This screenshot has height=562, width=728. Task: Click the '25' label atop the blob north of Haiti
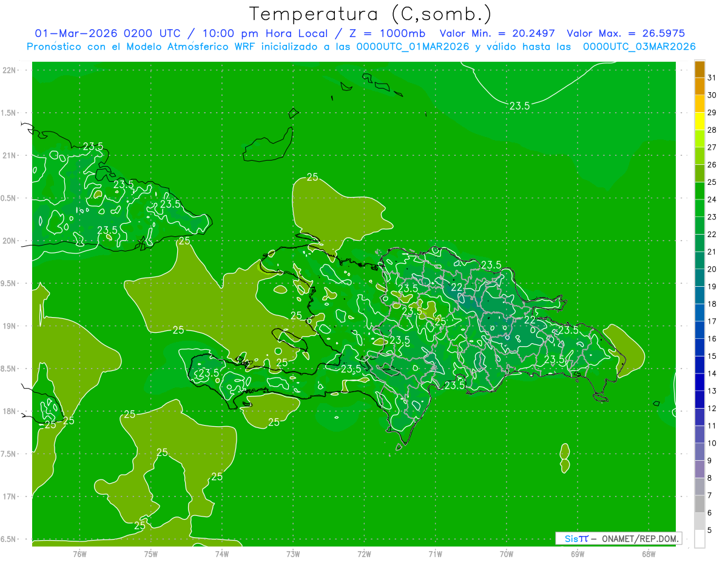312,177
